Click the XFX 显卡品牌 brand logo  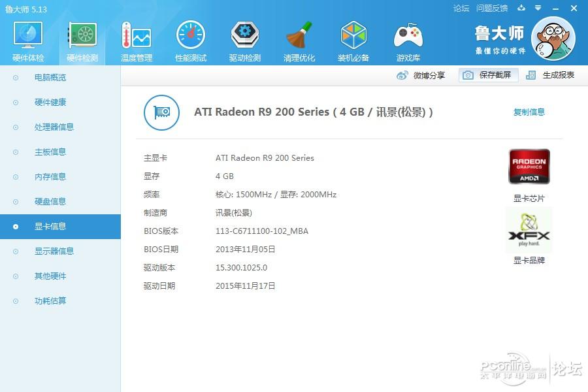(529, 231)
